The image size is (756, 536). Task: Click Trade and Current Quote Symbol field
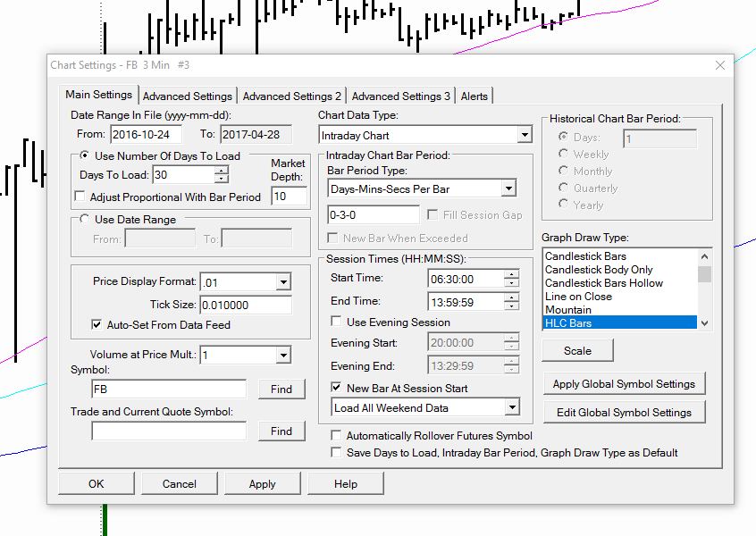point(169,431)
